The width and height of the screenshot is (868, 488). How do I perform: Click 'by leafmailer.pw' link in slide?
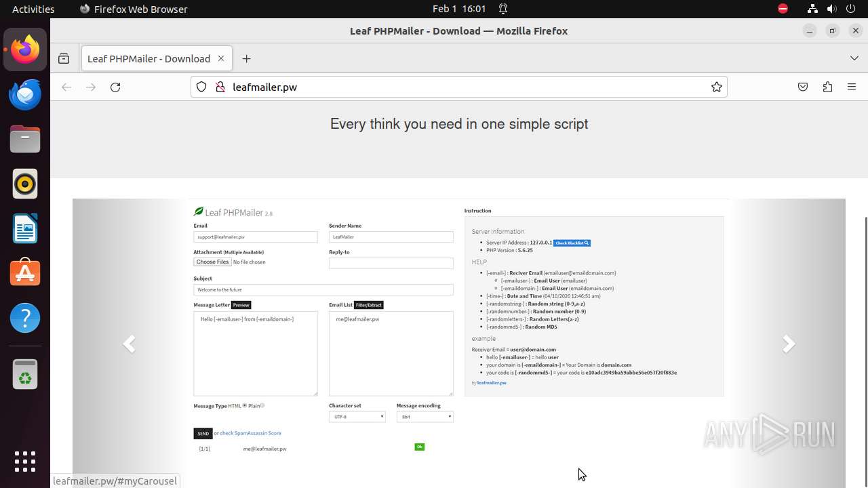pos(489,383)
